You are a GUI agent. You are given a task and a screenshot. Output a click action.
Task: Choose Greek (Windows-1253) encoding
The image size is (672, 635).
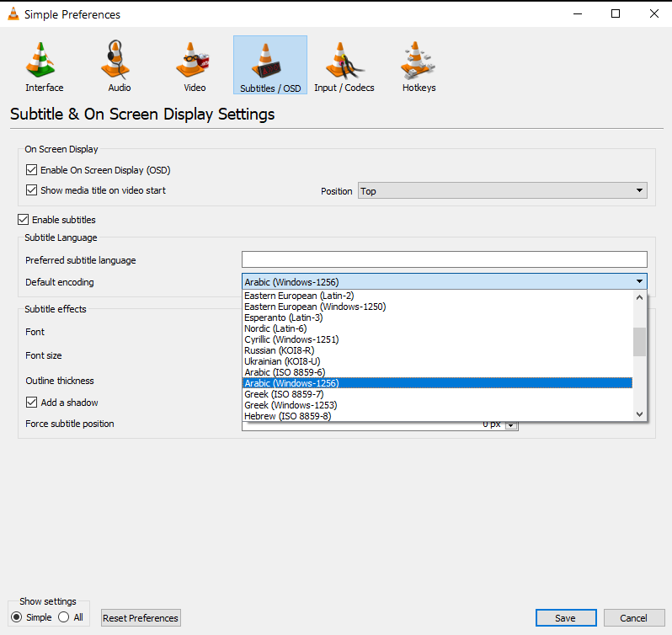437,405
